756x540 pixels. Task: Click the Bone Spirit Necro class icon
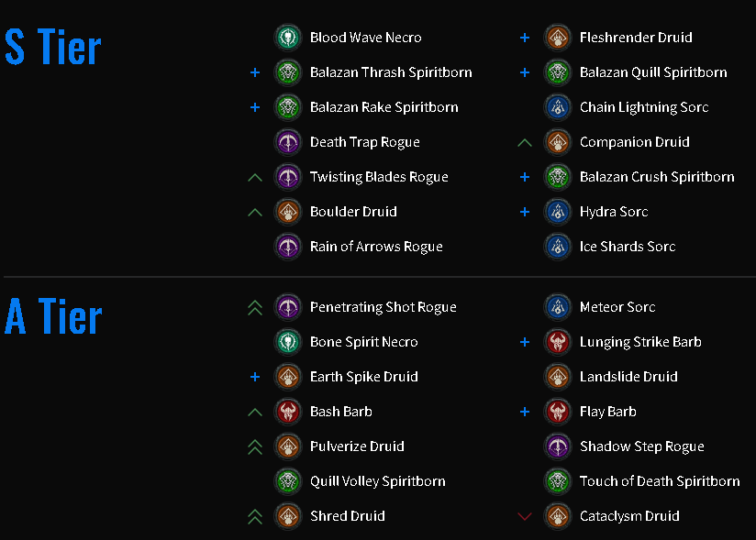(x=288, y=342)
